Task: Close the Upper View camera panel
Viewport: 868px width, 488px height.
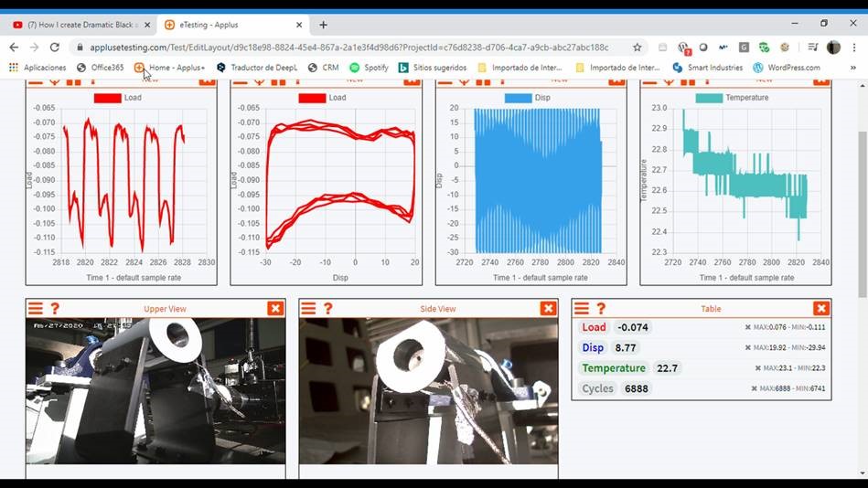Action: coord(275,309)
